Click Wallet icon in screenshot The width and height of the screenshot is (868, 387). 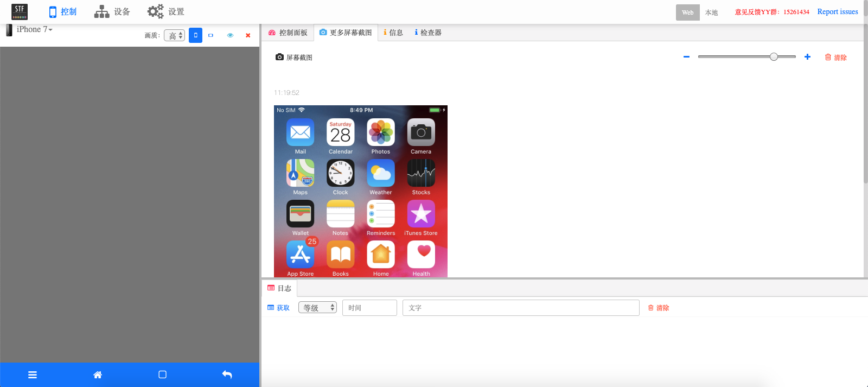301,214
